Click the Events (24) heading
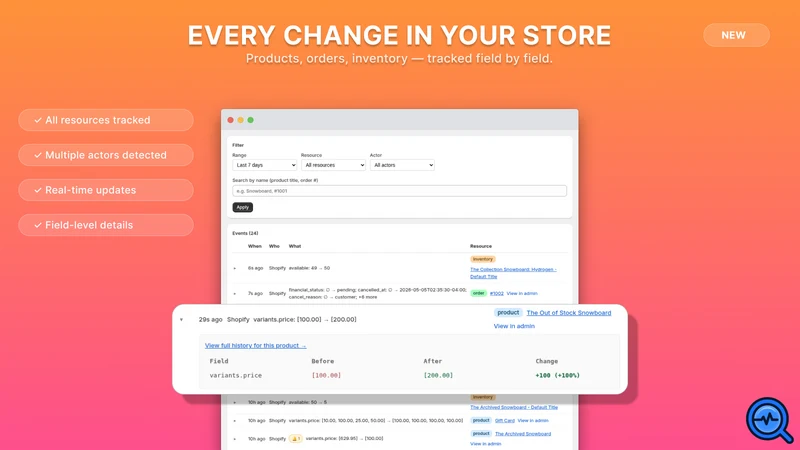This screenshot has height=450, width=800. pyautogui.click(x=245, y=233)
